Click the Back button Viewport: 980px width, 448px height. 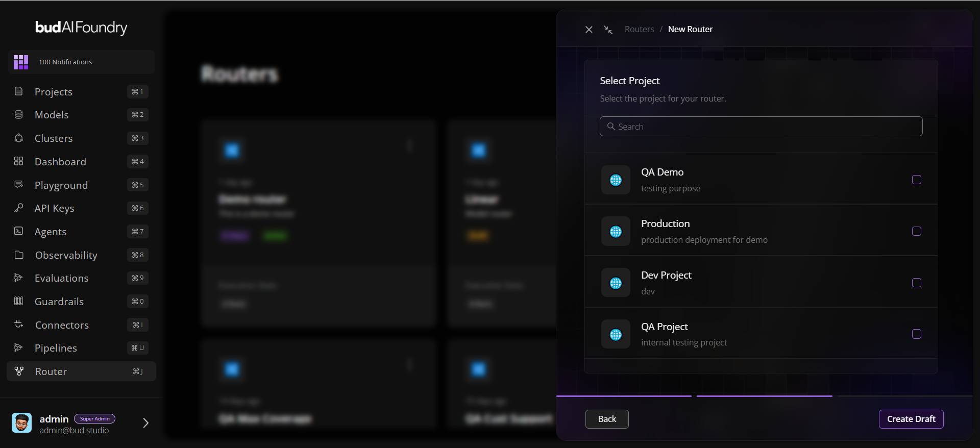[x=607, y=419]
